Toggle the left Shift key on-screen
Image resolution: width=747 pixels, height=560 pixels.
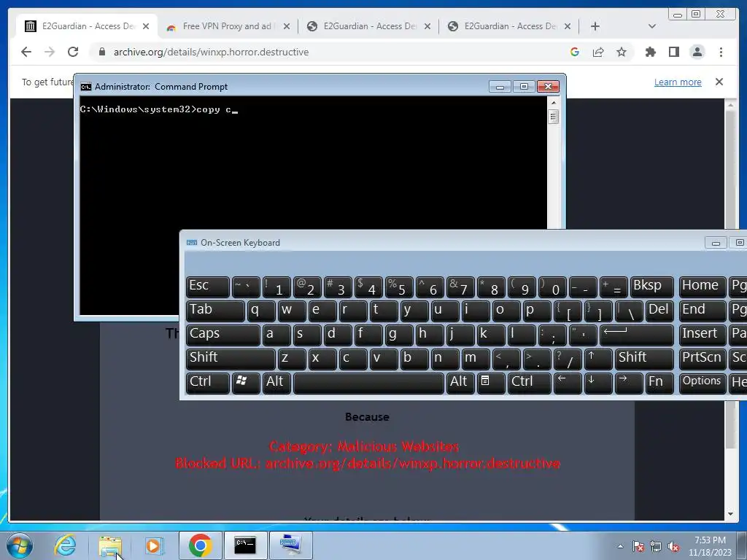tap(231, 359)
